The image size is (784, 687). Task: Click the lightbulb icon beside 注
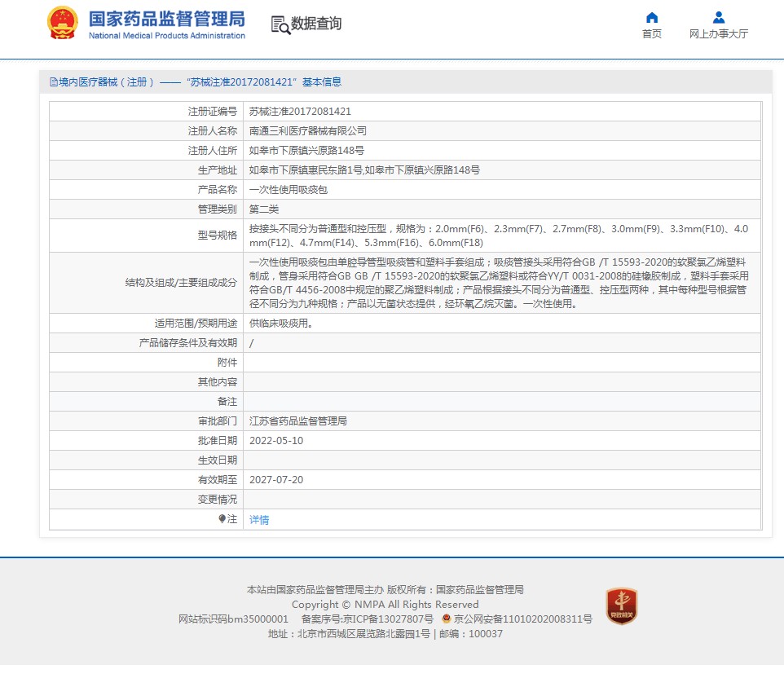tap(222, 519)
